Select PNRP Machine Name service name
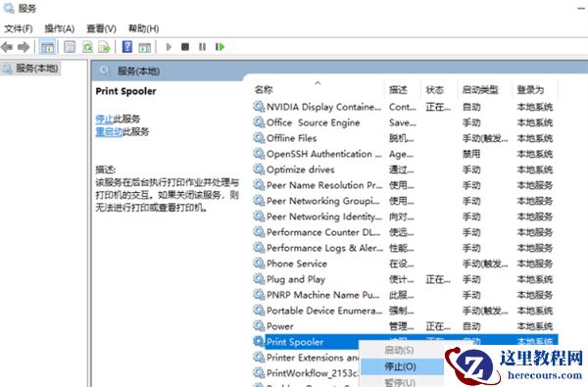This screenshot has height=387, width=588. tap(322, 295)
